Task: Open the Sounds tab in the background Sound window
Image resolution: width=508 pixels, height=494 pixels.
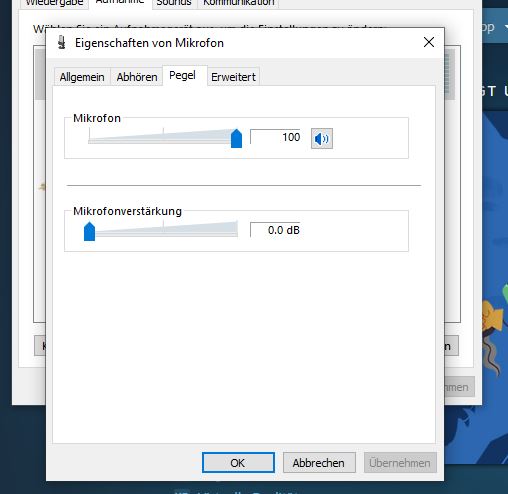Action: click(175, 3)
